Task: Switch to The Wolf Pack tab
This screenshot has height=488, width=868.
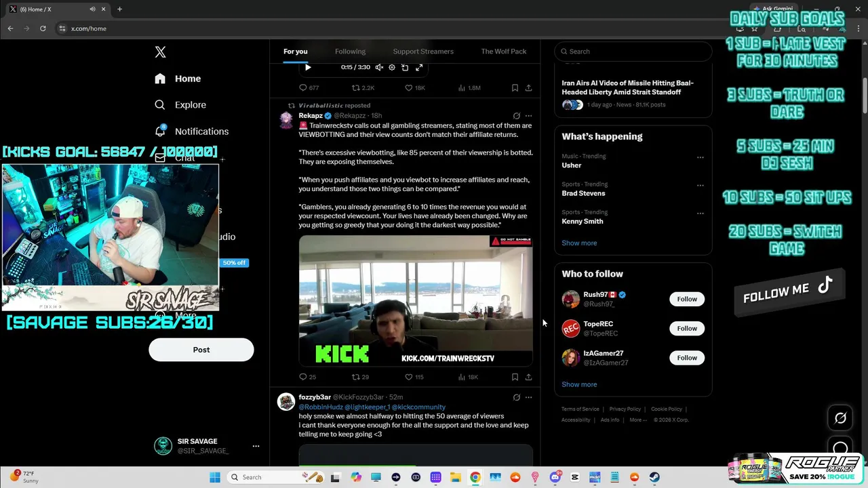Action: click(x=504, y=52)
